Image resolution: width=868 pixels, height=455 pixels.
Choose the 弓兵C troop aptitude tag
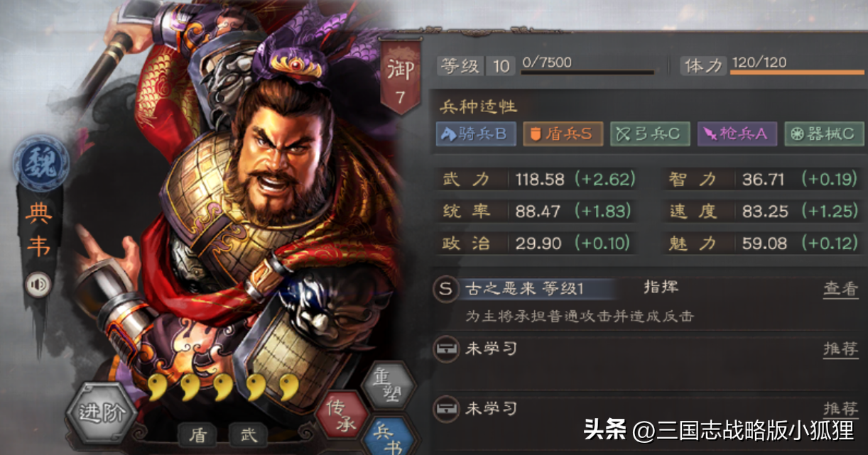(650, 134)
